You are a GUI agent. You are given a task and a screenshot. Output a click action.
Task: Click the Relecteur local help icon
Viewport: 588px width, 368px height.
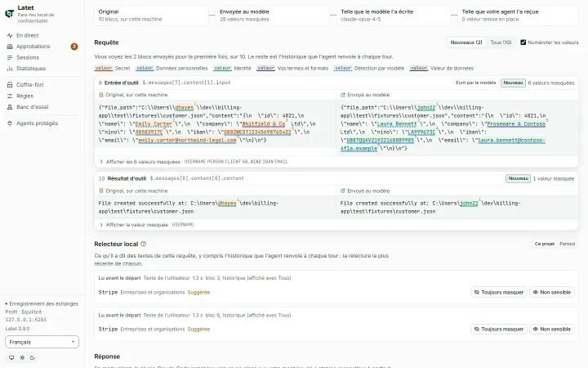(x=143, y=244)
